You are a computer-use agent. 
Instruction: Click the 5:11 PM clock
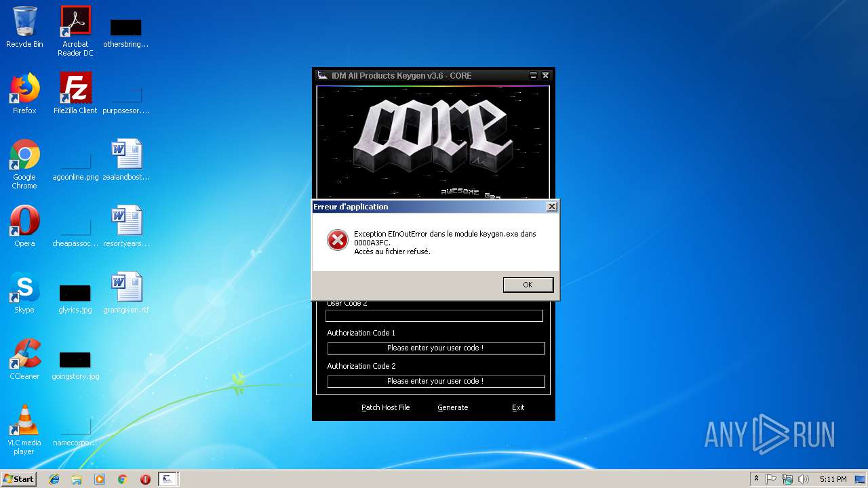point(833,479)
